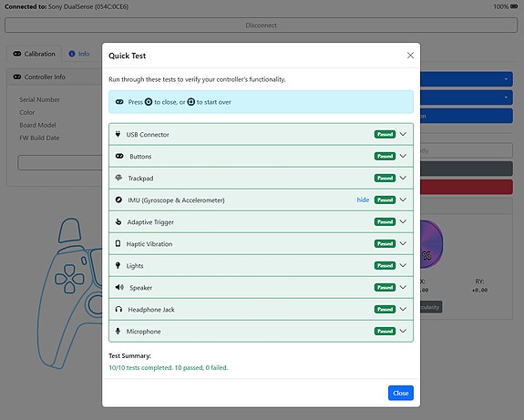The height and width of the screenshot is (420, 524).
Task: Click the Buttons gamepad icon
Action: [x=119, y=156]
